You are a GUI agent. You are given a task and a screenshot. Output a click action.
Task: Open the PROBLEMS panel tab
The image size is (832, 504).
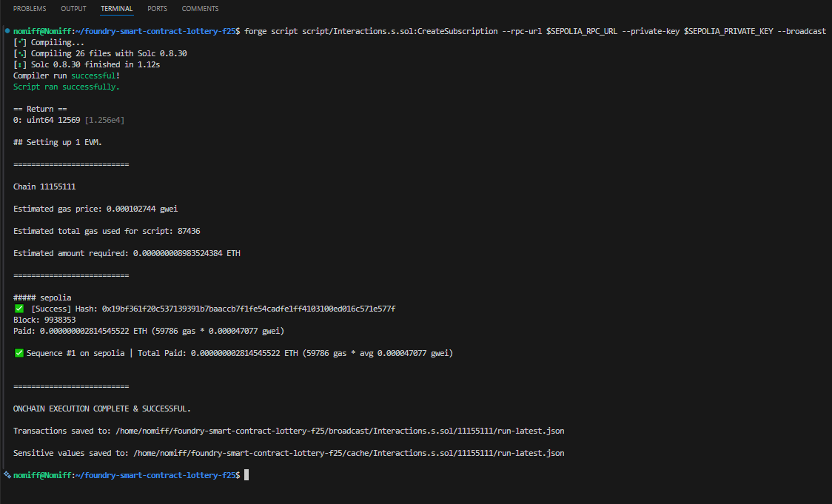pos(30,8)
